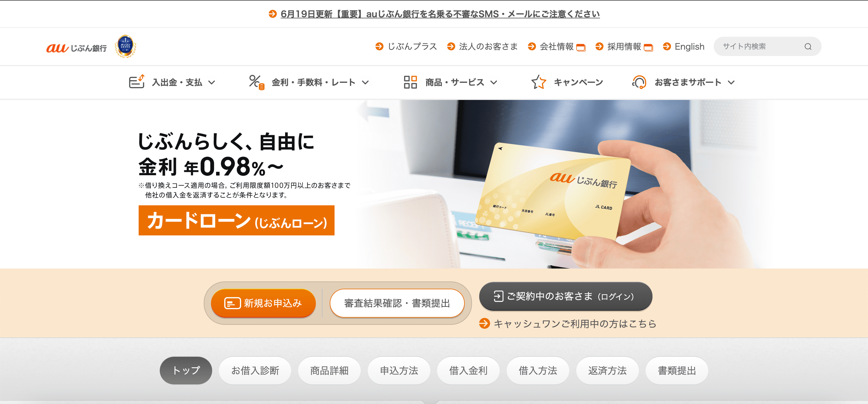Viewport: 868px width, 404px height.
Task: Click the 新規お申込み orange button
Action: pos(263,302)
